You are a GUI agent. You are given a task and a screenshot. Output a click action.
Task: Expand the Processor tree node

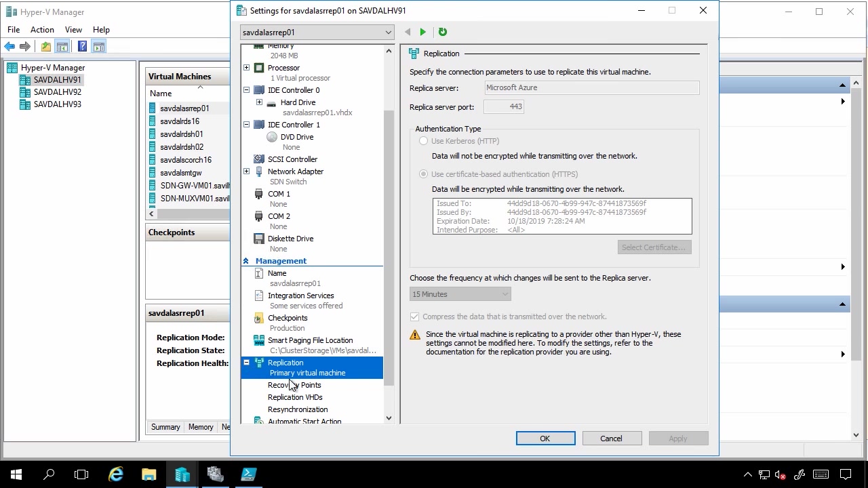point(246,68)
